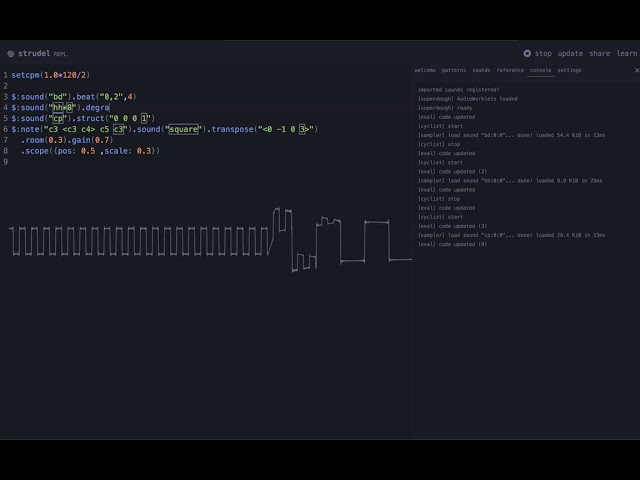Switch to the welcome tab

tap(425, 70)
